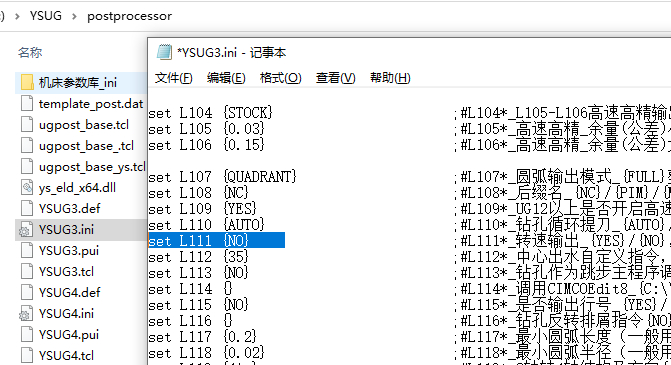Click the line 'set L112 {35}'
This screenshot has height=365, width=671.
click(199, 257)
